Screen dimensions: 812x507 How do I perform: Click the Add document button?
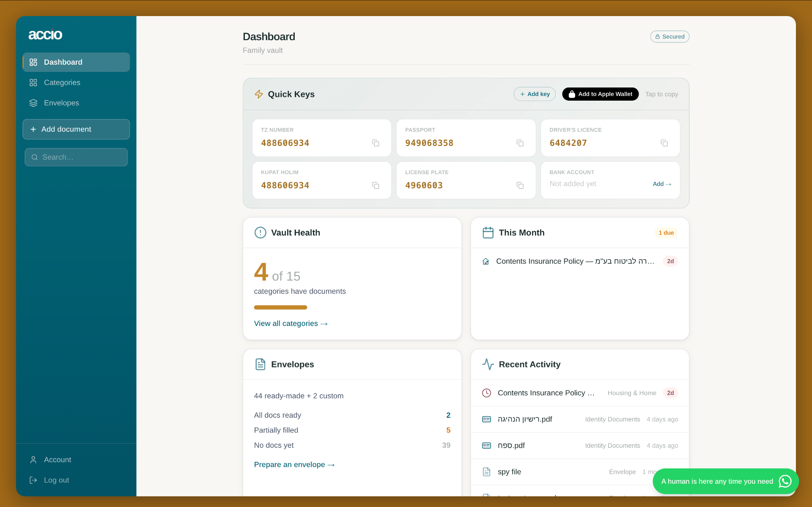76,129
